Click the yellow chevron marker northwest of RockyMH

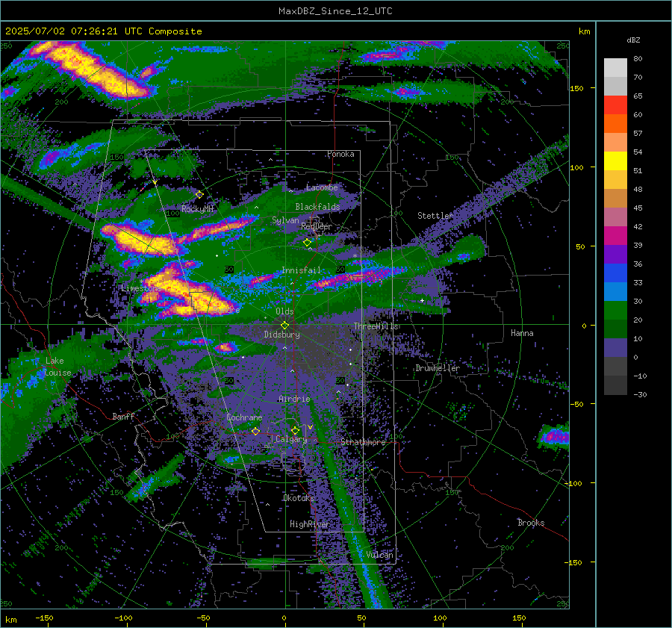(x=155, y=183)
